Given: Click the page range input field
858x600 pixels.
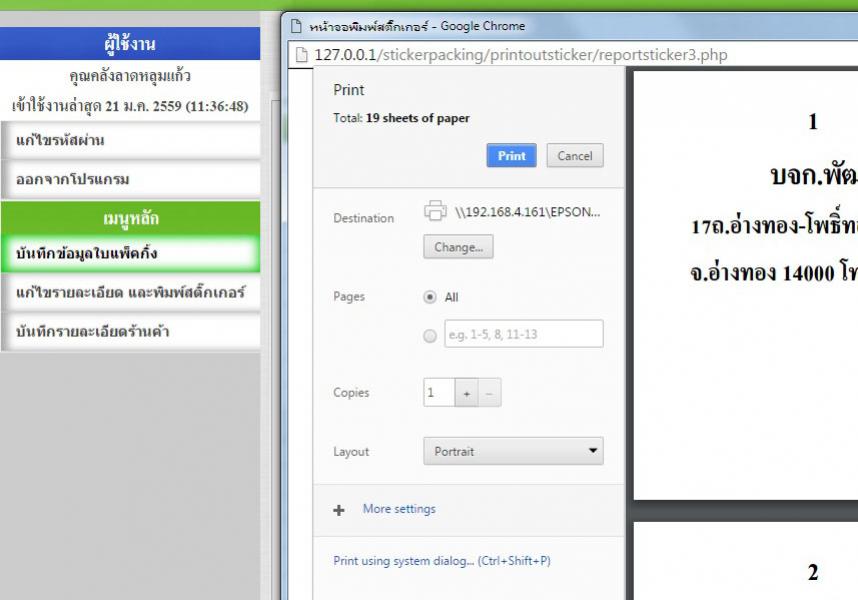Looking at the screenshot, I should click(524, 334).
